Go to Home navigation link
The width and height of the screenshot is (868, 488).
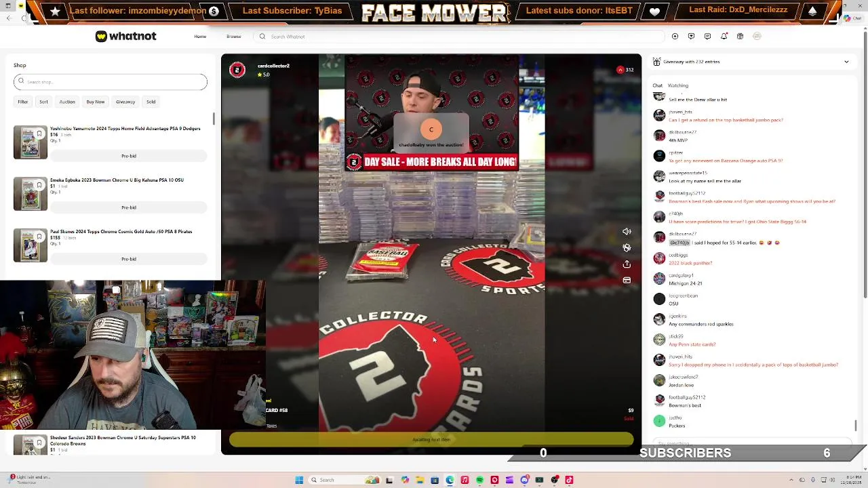pos(200,37)
